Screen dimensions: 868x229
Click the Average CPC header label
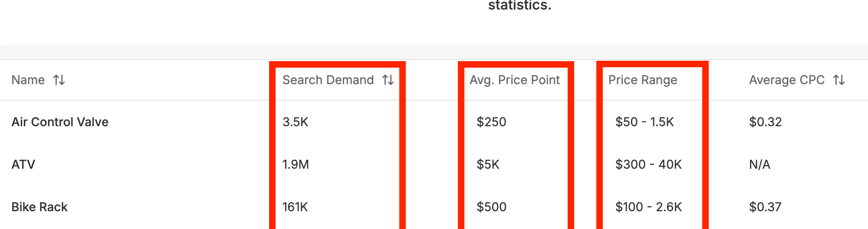787,80
